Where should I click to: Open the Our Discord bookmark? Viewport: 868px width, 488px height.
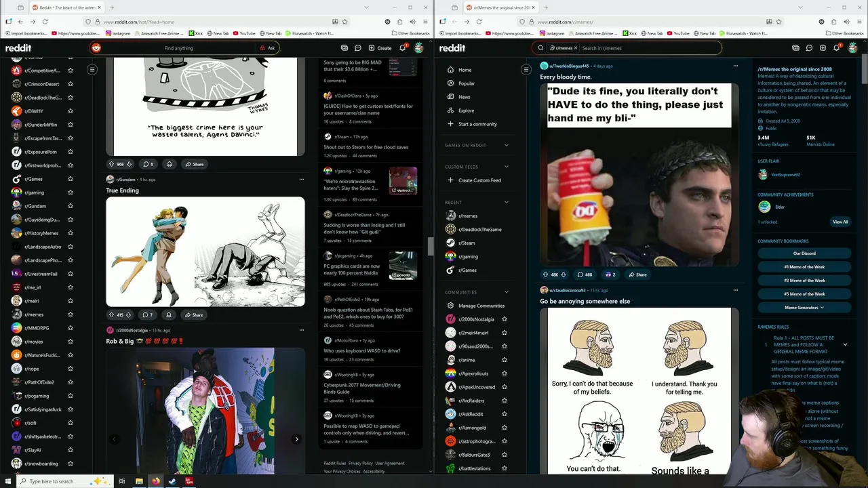804,253
